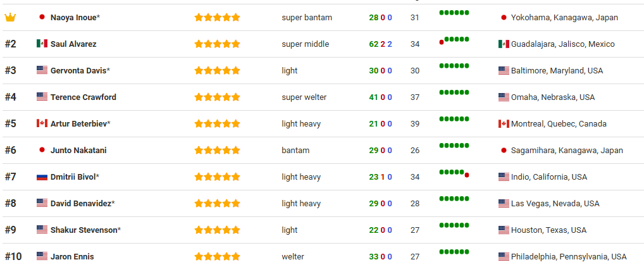Click Terence Crawford's 41 0 0 record
Viewport: 644px width, 267px height.
(x=380, y=97)
